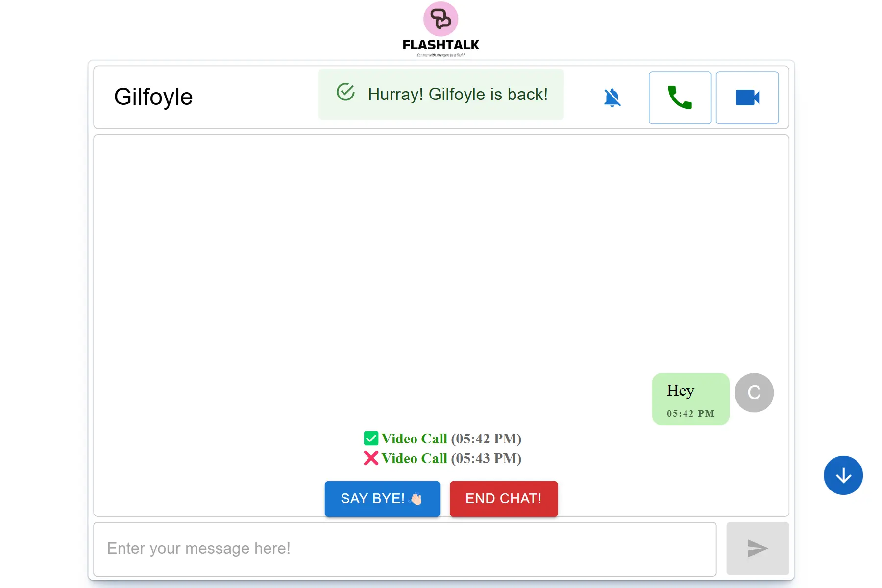Image resolution: width=882 pixels, height=588 pixels.
Task: Click the FLASHTALK brand title text
Action: (x=441, y=45)
